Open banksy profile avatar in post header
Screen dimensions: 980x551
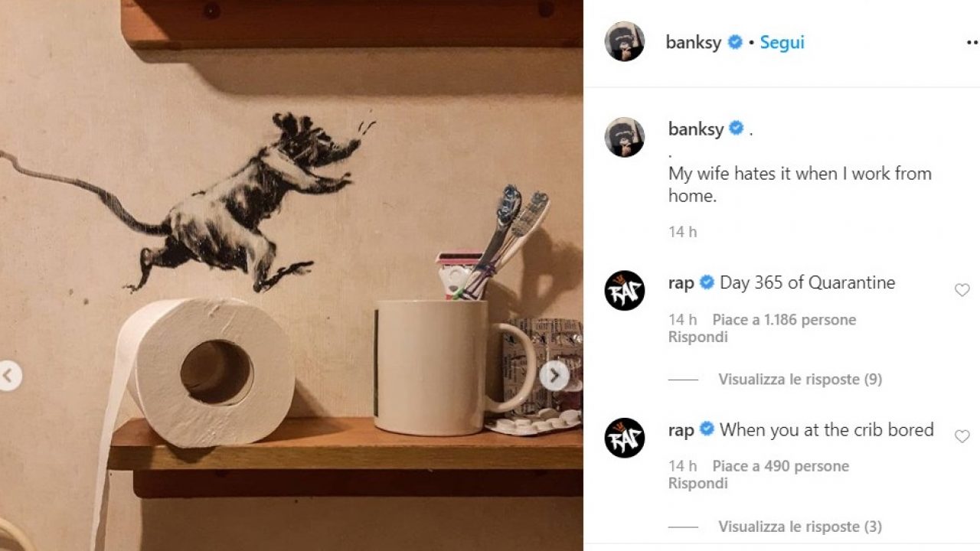pos(624,42)
